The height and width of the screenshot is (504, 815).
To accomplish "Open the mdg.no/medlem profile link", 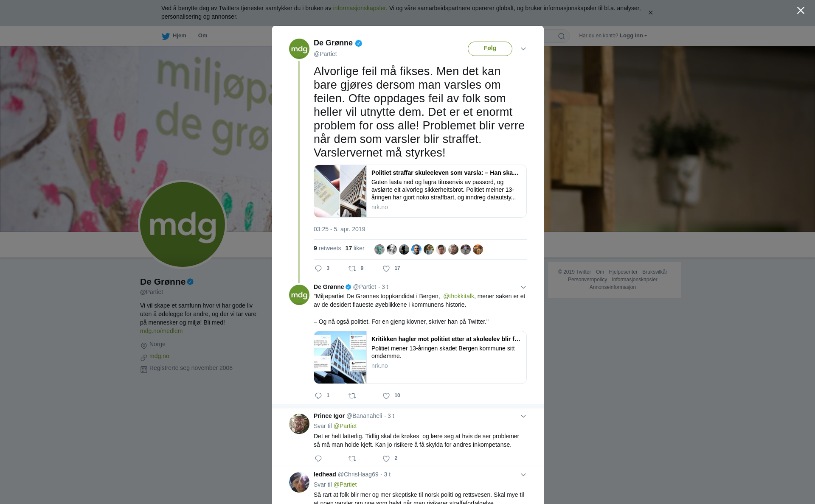I will coord(161,331).
